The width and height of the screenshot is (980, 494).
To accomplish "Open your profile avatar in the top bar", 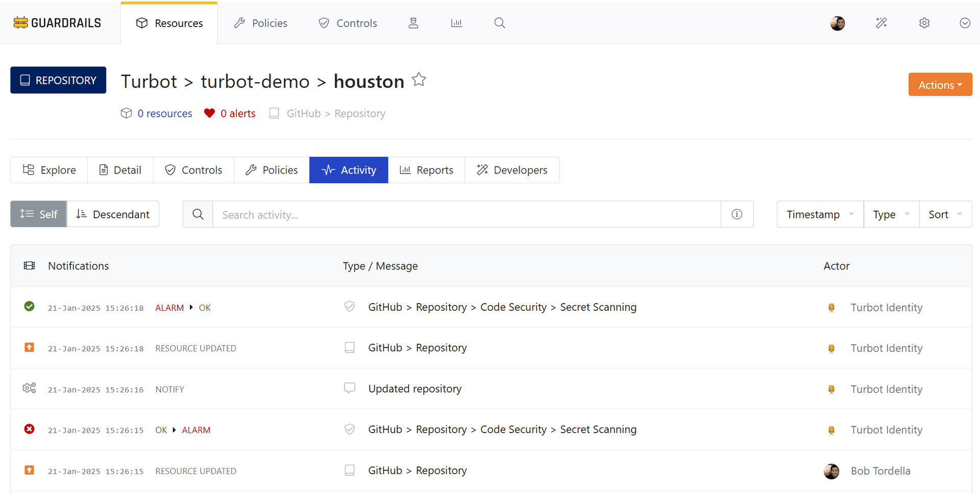I will 837,22.
